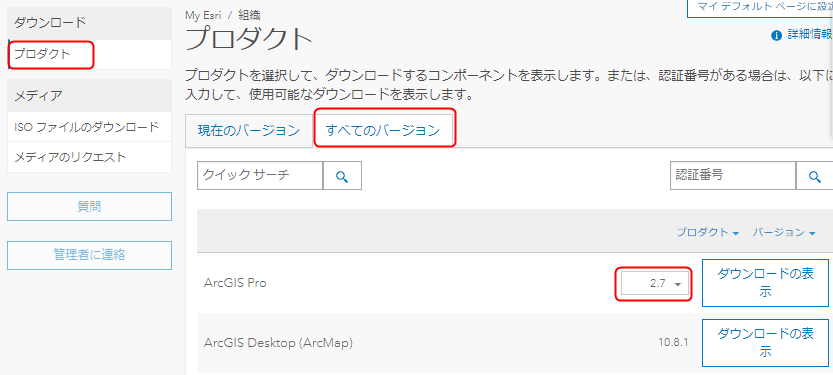Click the 認証番号 input field

[733, 176]
